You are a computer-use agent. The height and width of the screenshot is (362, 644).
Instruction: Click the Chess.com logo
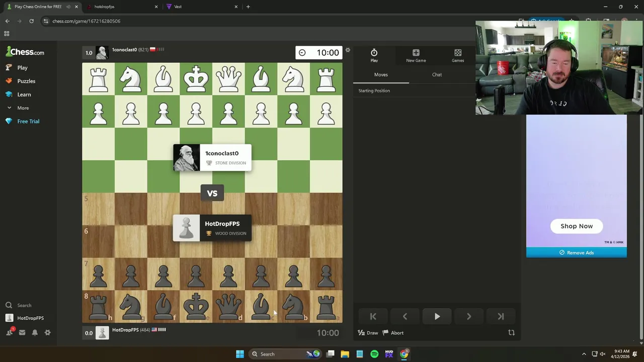(25, 52)
